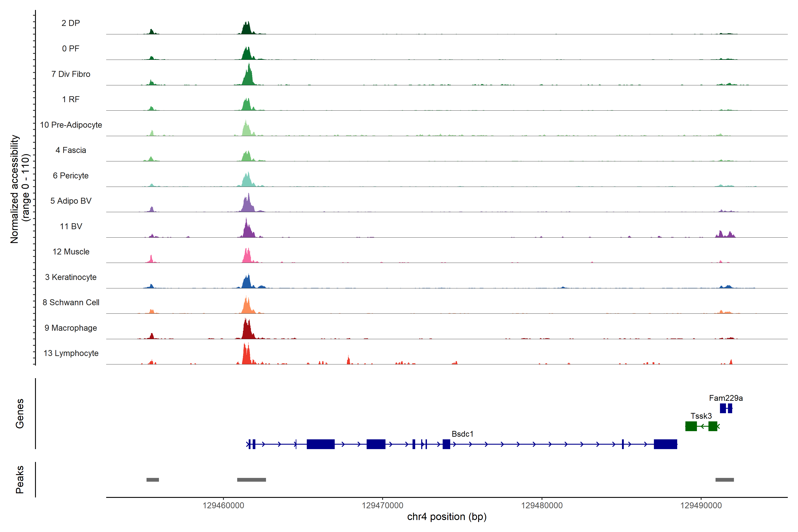Click the Genes panel label
Viewport: 798px width, 532px height.
tap(20, 414)
